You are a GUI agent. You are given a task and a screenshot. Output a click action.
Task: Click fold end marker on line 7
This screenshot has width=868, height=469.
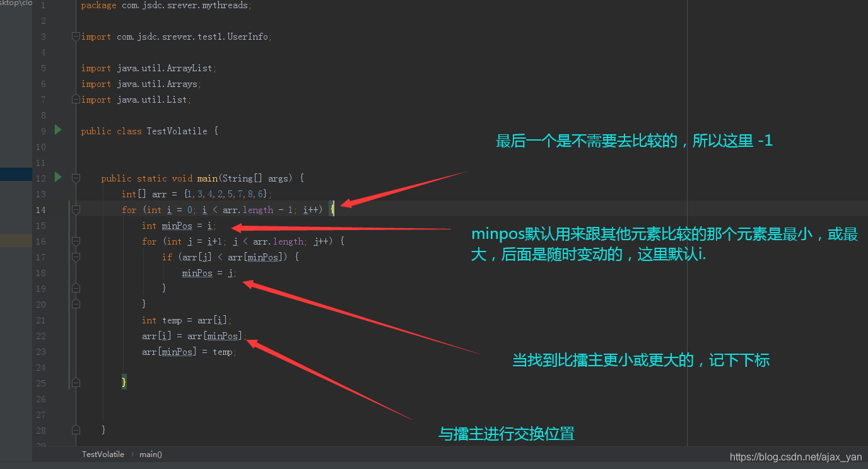(x=76, y=100)
